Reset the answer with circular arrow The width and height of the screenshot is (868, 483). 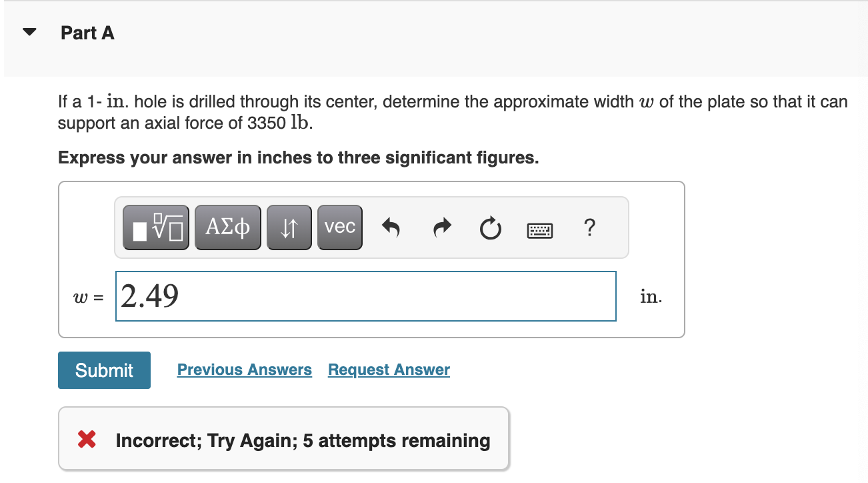[x=490, y=228]
